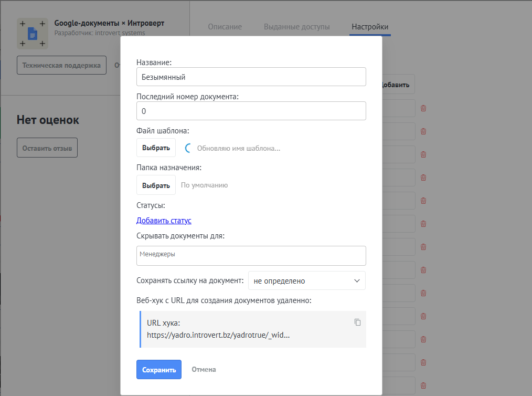Click the Оставить отзыв button
Screen dimensions: 532x396
pyautogui.click(x=47, y=148)
